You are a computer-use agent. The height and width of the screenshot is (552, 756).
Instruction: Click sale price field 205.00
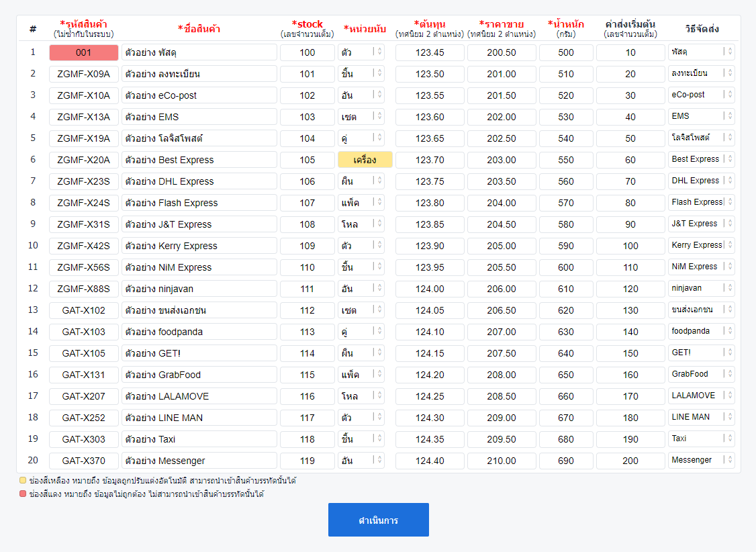click(x=502, y=246)
